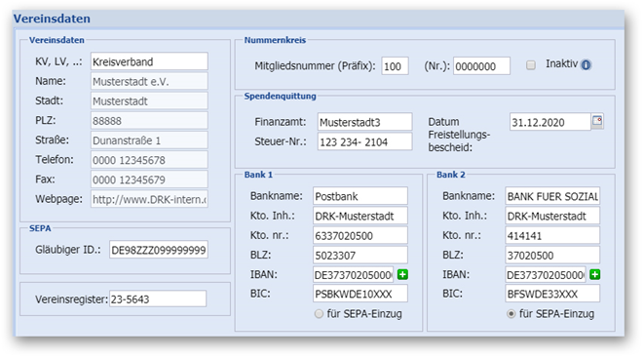Click the green plus next to Bank 2 IBAN
The height and width of the screenshot is (359, 644).
pyautogui.click(x=594, y=274)
